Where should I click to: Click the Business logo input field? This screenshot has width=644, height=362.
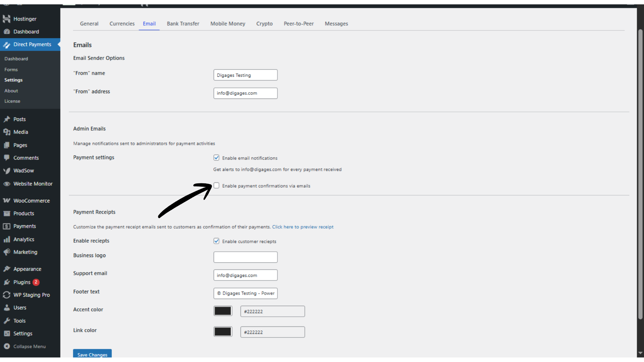pyautogui.click(x=245, y=257)
